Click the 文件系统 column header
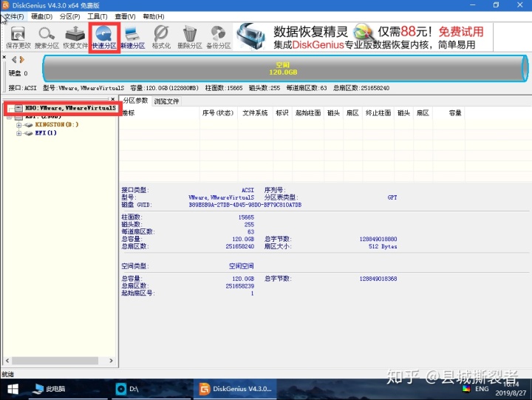This screenshot has width=532, height=400. [x=255, y=112]
